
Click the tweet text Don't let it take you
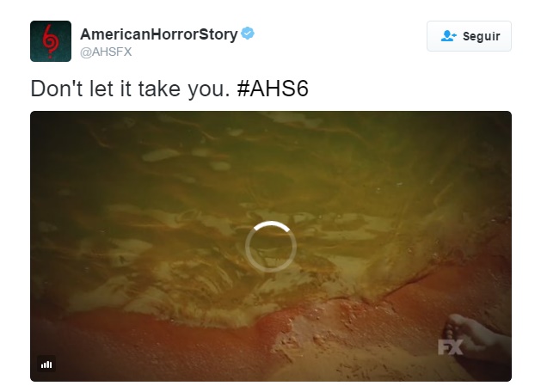coord(131,89)
